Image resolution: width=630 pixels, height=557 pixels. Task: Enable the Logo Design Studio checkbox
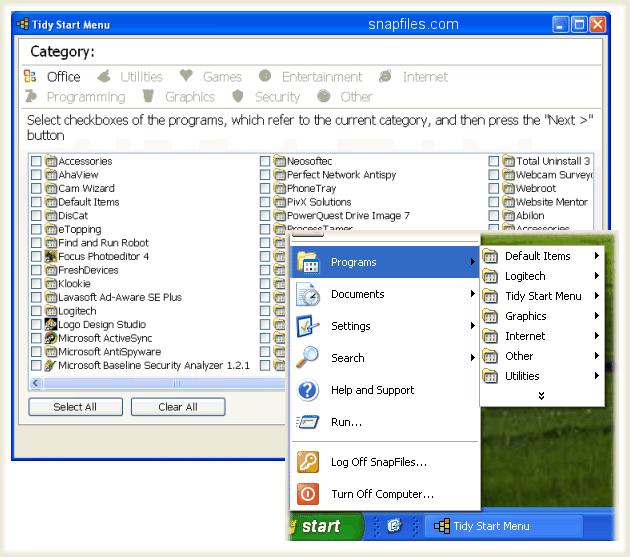click(x=37, y=325)
